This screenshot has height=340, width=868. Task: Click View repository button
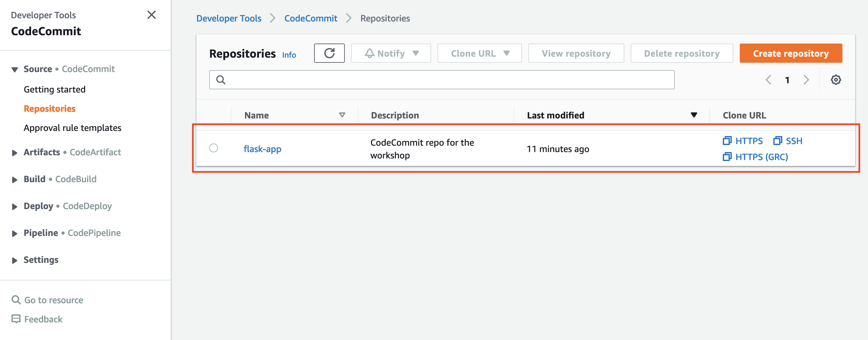coord(576,53)
